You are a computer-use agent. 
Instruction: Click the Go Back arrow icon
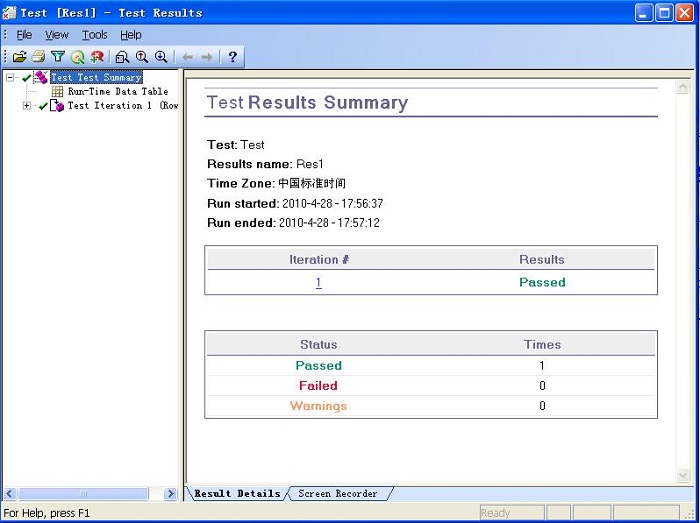188,57
